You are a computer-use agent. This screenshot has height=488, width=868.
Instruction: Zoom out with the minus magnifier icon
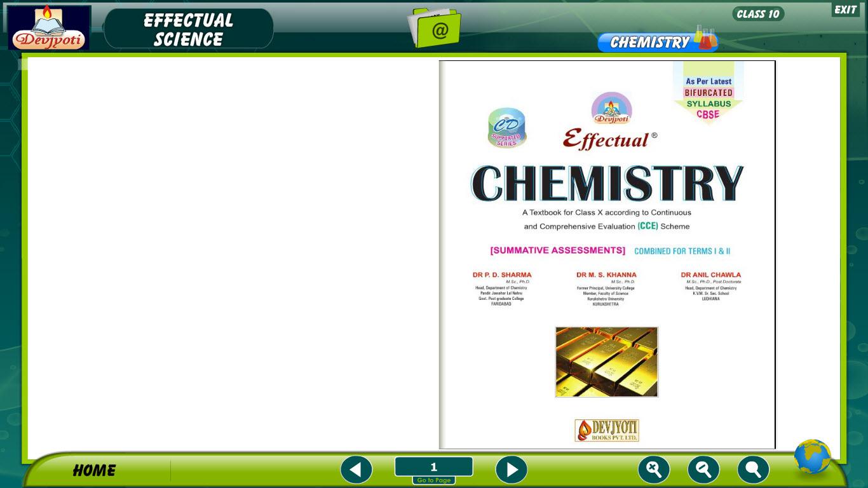coord(703,470)
